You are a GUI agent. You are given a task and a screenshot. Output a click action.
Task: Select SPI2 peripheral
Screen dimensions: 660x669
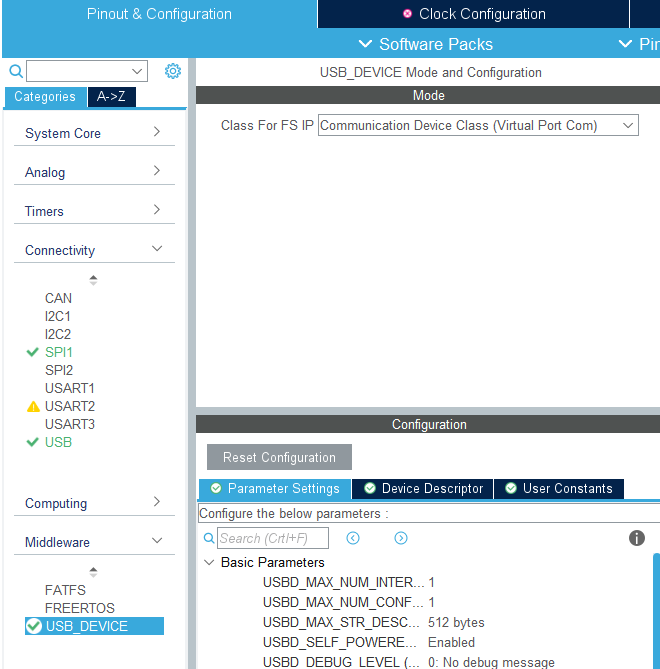click(x=59, y=370)
